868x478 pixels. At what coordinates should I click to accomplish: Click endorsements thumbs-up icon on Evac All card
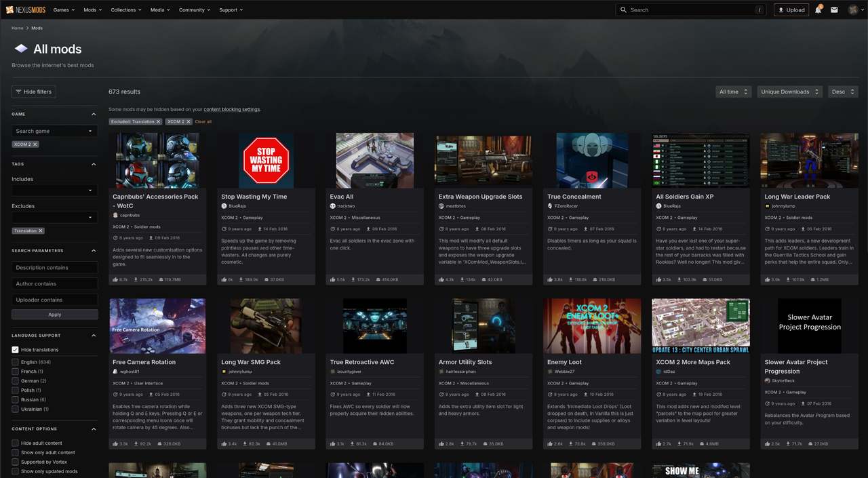click(x=333, y=279)
